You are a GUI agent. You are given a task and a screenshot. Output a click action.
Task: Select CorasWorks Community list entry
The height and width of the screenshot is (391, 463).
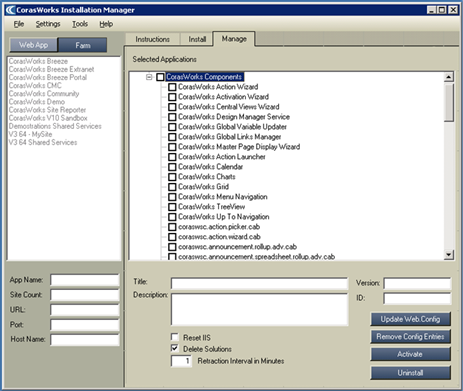click(x=44, y=94)
